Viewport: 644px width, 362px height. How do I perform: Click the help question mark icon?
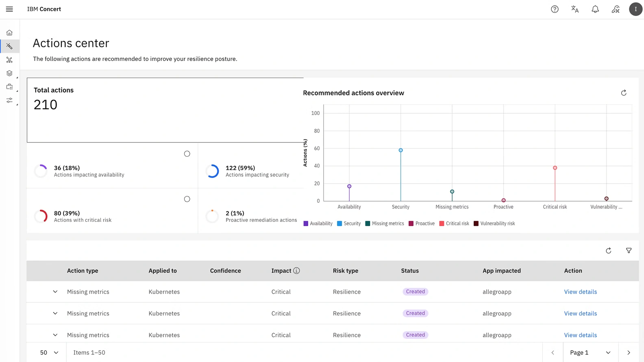tap(555, 9)
